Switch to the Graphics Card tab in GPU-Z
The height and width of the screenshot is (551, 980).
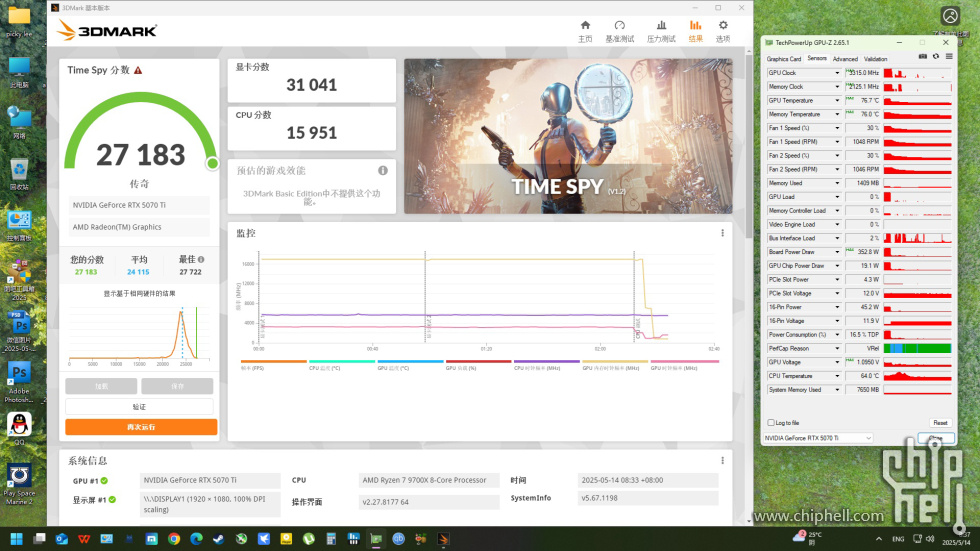pos(784,59)
